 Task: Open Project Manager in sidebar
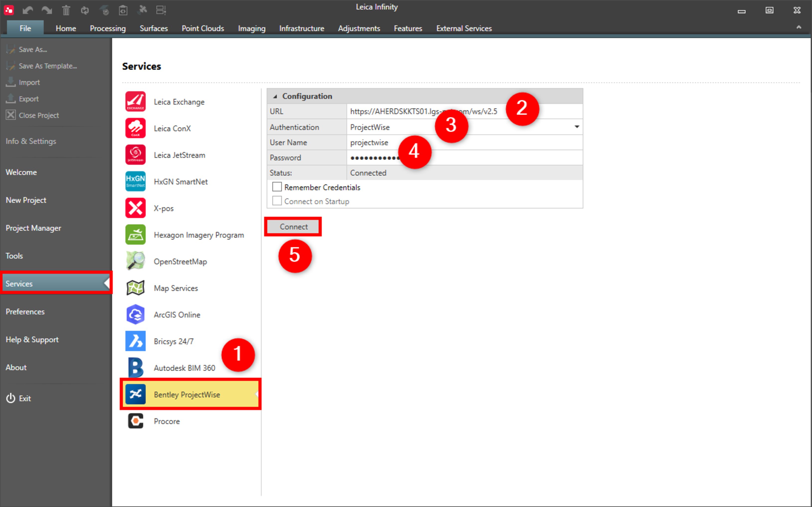point(33,228)
